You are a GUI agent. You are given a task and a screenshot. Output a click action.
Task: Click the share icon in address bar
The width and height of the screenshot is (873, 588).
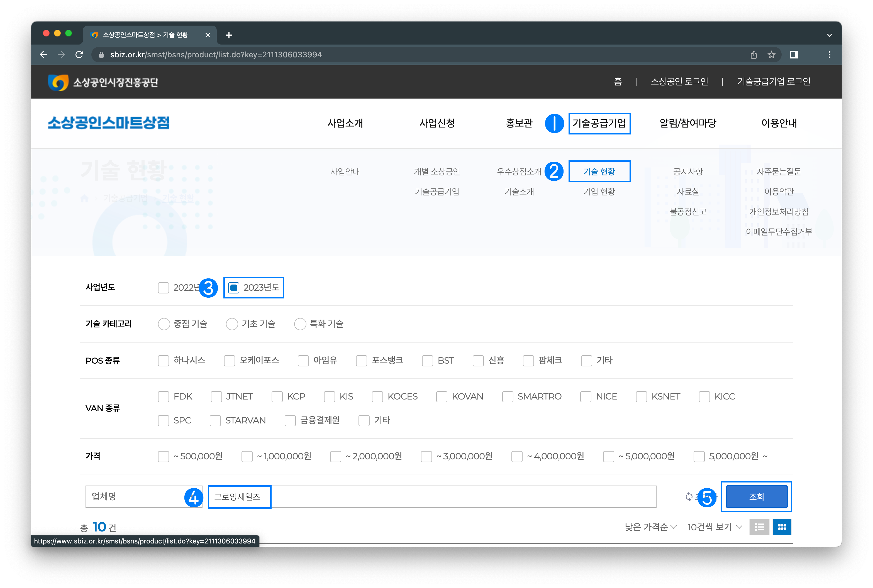[754, 55]
